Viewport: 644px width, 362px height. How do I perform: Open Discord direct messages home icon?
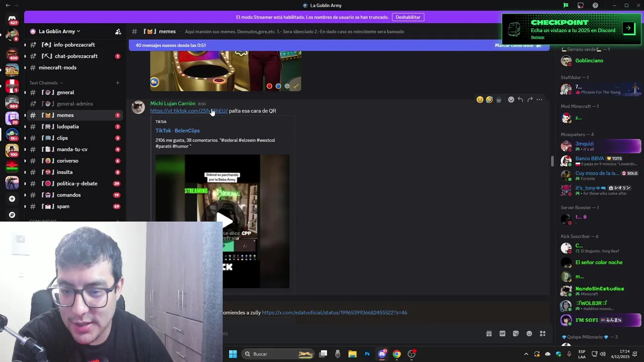coord(12,19)
